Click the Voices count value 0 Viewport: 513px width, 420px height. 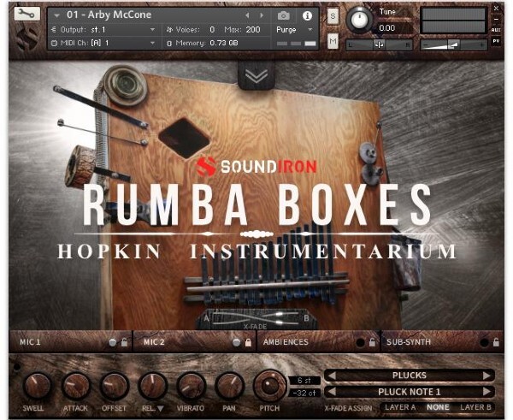tap(212, 30)
